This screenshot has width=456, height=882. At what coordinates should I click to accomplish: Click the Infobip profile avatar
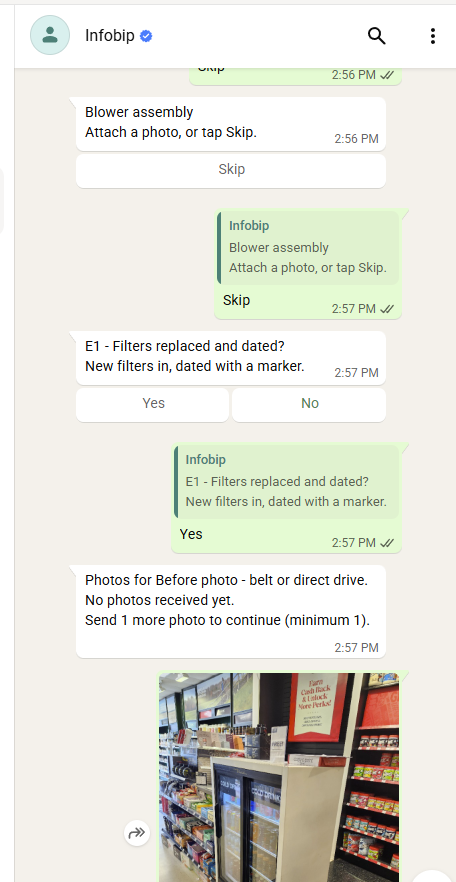(x=50, y=35)
